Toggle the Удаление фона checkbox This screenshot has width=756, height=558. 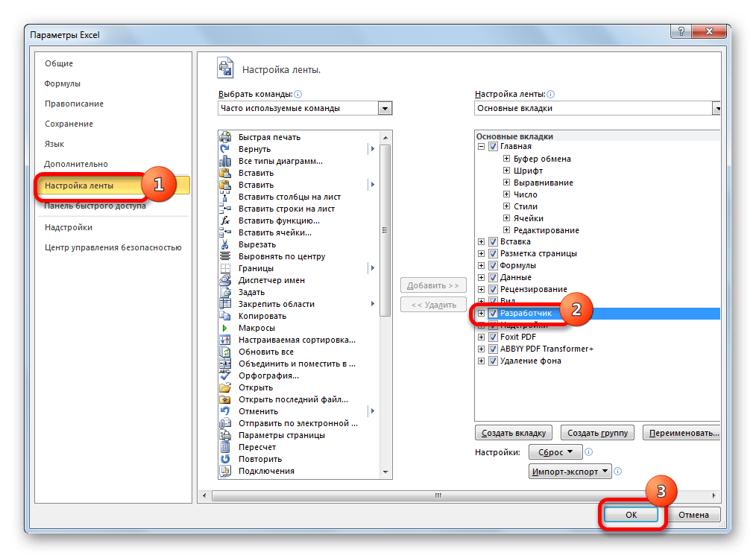tap(493, 361)
